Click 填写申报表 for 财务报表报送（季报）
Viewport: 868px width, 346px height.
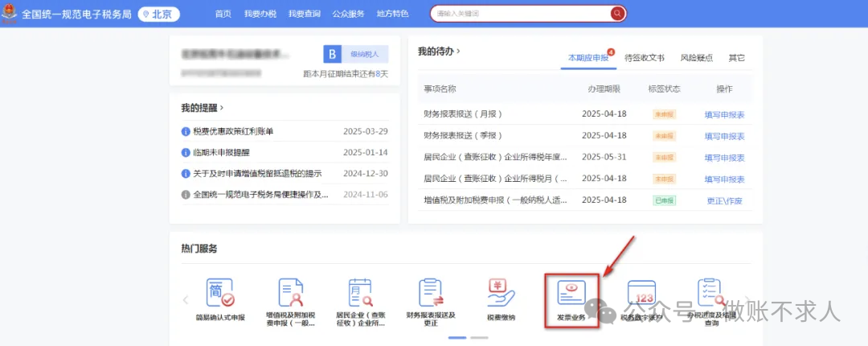(725, 136)
